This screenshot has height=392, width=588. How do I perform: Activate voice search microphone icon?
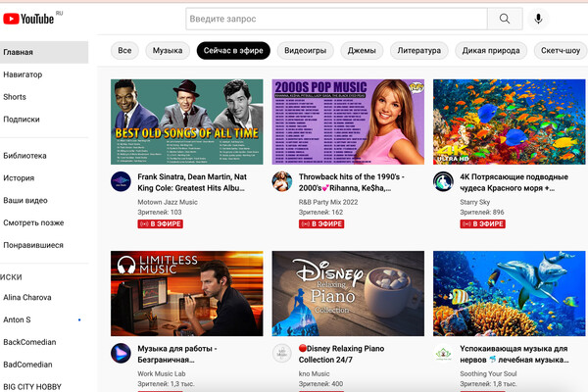click(x=538, y=19)
